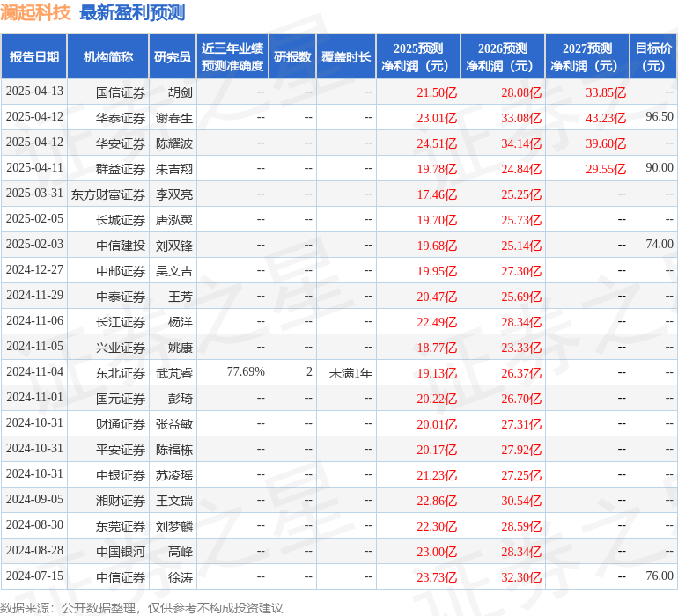
Task: Click the 77.69% accuracy value
Action: [246, 372]
